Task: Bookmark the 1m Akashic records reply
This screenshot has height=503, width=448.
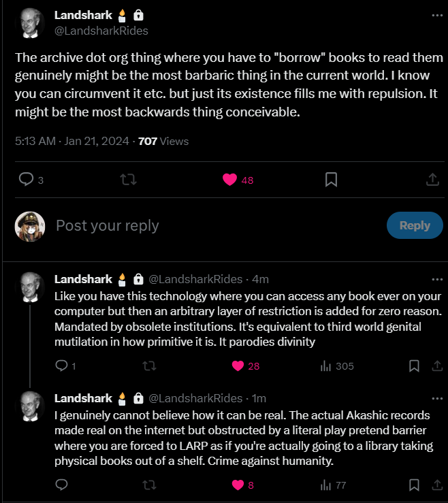Action: (414, 485)
